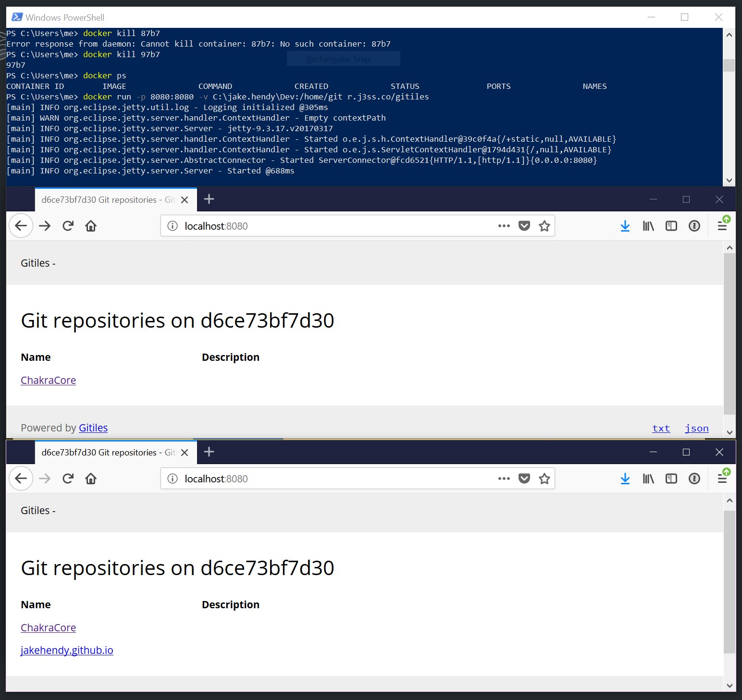The image size is (742, 700).
Task: Click upper Firefox page scrollbar thumb
Action: click(x=730, y=334)
